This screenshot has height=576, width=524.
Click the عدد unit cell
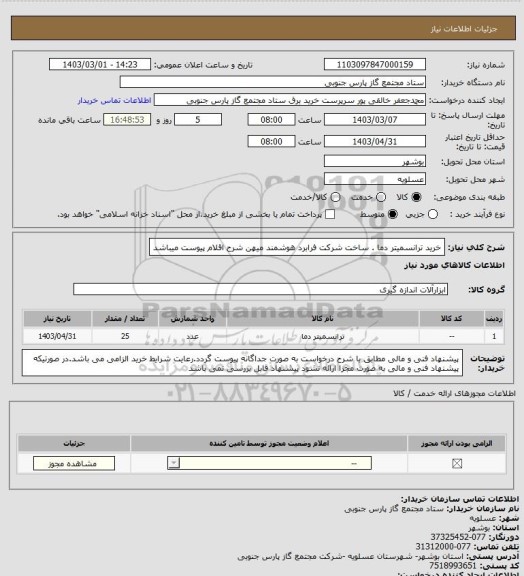[x=193, y=336]
